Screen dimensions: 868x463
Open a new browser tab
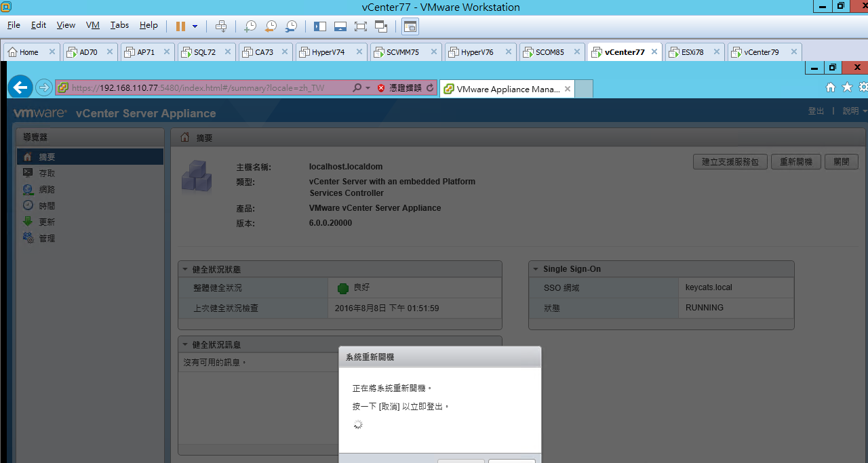click(584, 89)
